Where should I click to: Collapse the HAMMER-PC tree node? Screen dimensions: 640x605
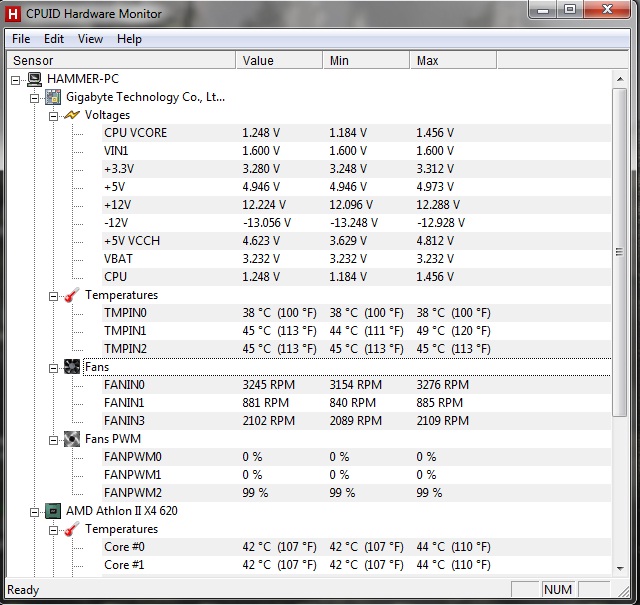[16, 80]
